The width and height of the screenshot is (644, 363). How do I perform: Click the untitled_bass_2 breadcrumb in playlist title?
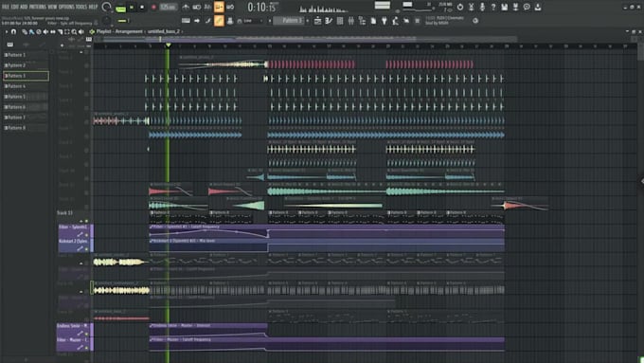pos(164,31)
